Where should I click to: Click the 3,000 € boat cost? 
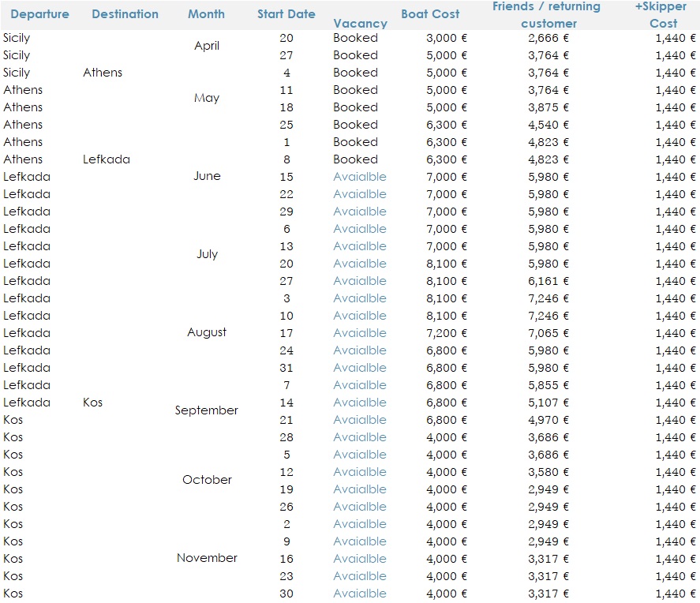[447, 38]
